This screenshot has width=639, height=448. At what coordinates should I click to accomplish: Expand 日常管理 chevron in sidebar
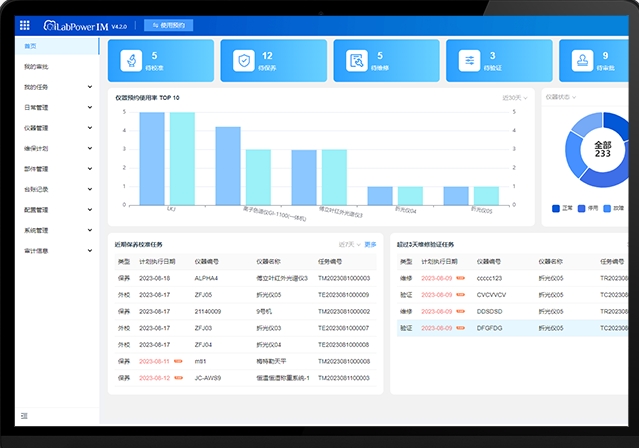click(x=90, y=107)
